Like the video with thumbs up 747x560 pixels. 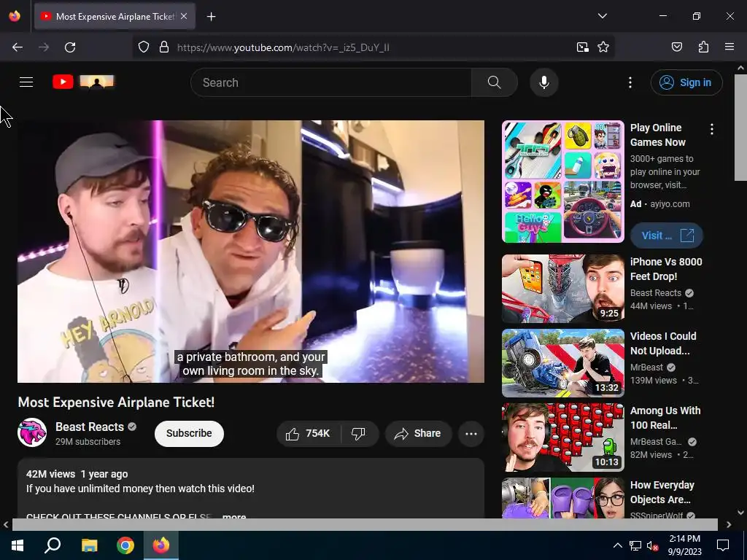[308, 433]
